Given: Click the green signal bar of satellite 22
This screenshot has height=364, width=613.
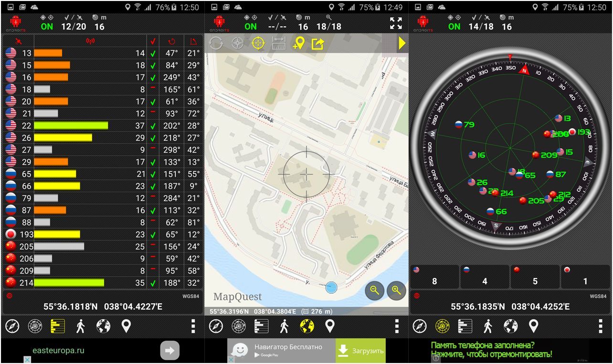Looking at the screenshot, I should [x=71, y=125].
